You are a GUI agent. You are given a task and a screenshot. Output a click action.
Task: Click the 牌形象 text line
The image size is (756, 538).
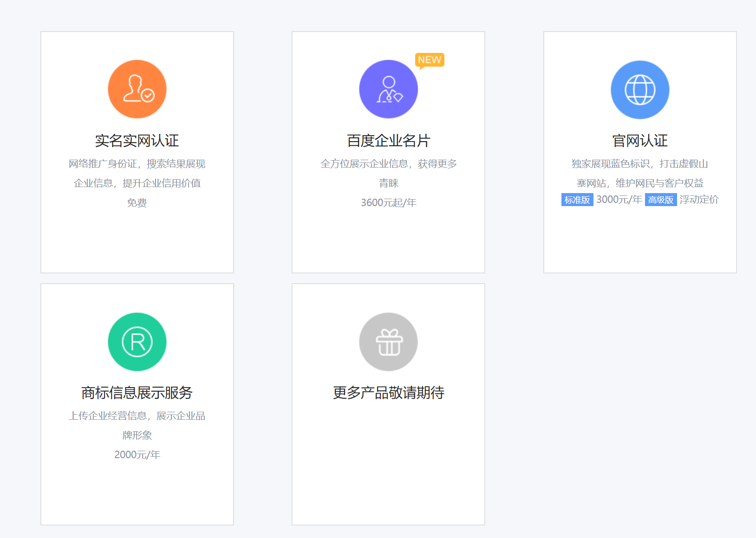point(137,435)
